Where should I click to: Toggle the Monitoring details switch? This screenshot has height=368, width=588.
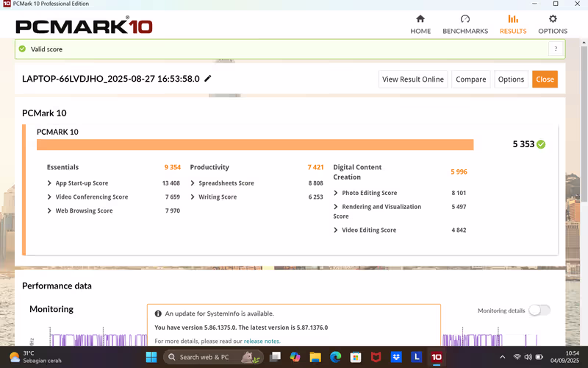coord(539,311)
